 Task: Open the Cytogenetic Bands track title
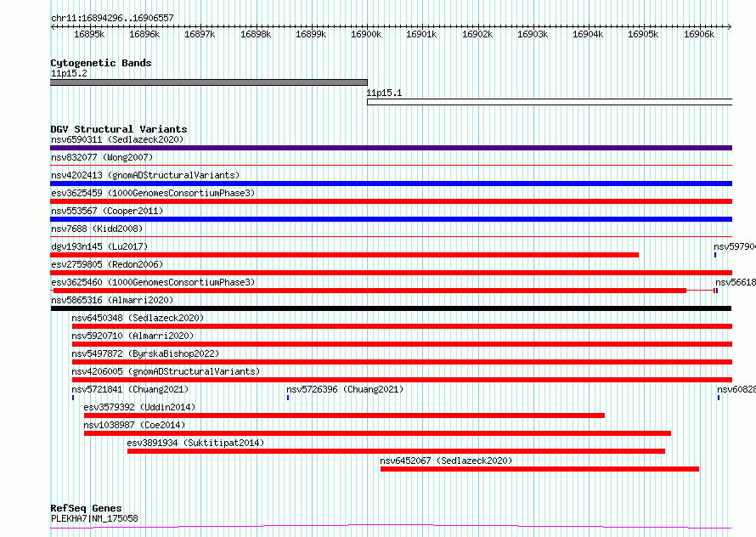coord(101,63)
